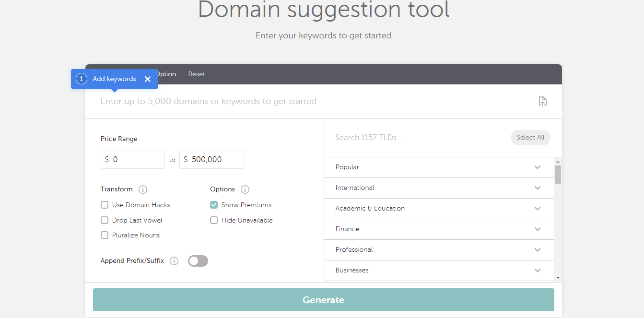Expand the Academic & Education category
The height and width of the screenshot is (318, 644).
[537, 208]
